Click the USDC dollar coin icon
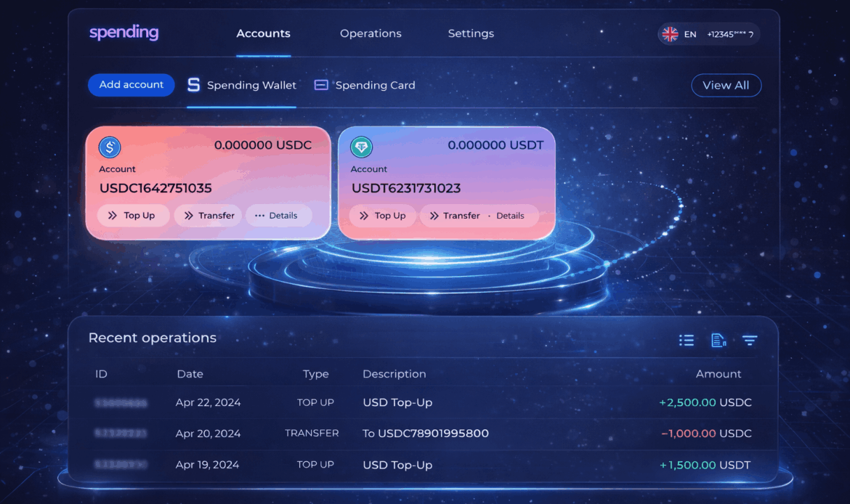Viewport: 850px width, 504px height. [x=110, y=147]
